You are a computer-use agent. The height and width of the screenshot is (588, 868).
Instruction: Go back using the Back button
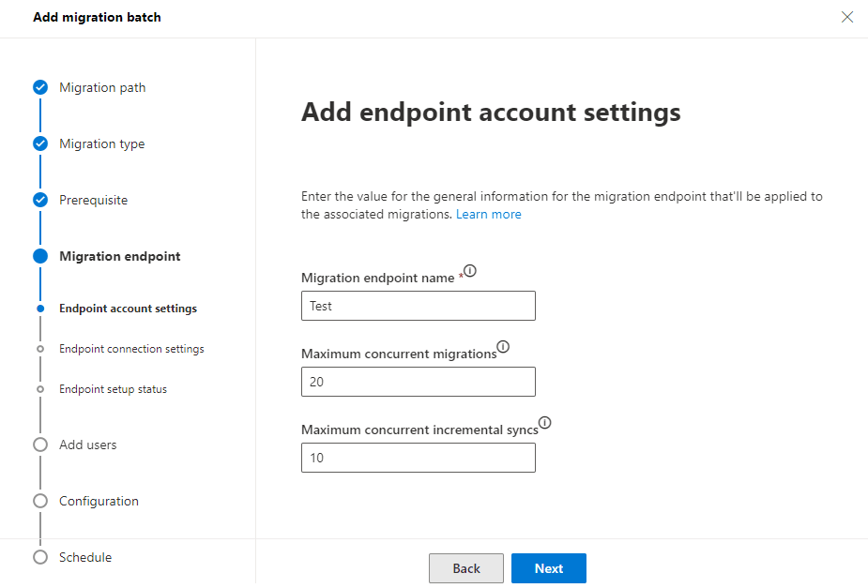(466, 568)
